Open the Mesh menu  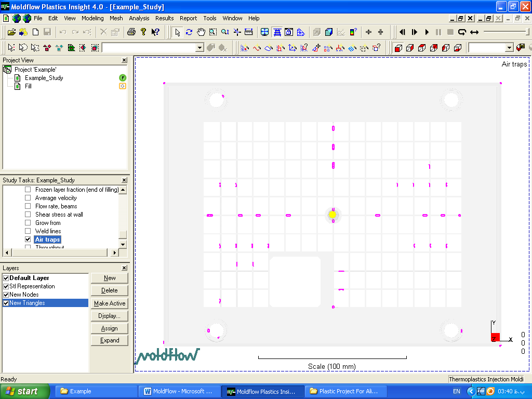[116, 18]
